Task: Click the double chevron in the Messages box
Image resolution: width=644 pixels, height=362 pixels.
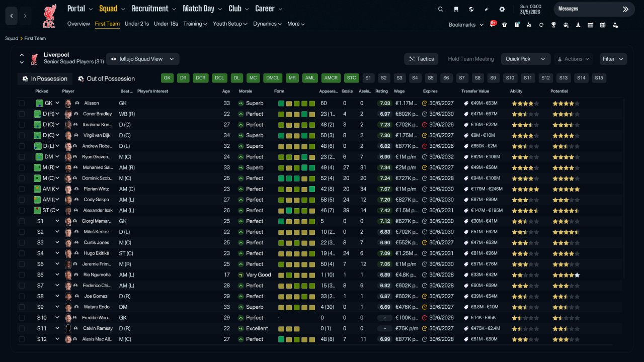Action: pos(625,9)
